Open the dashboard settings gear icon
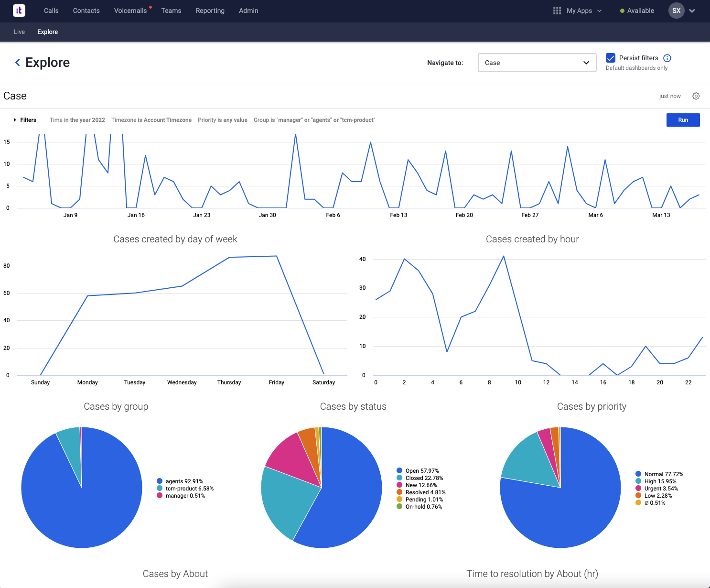The width and height of the screenshot is (710, 588). (696, 96)
